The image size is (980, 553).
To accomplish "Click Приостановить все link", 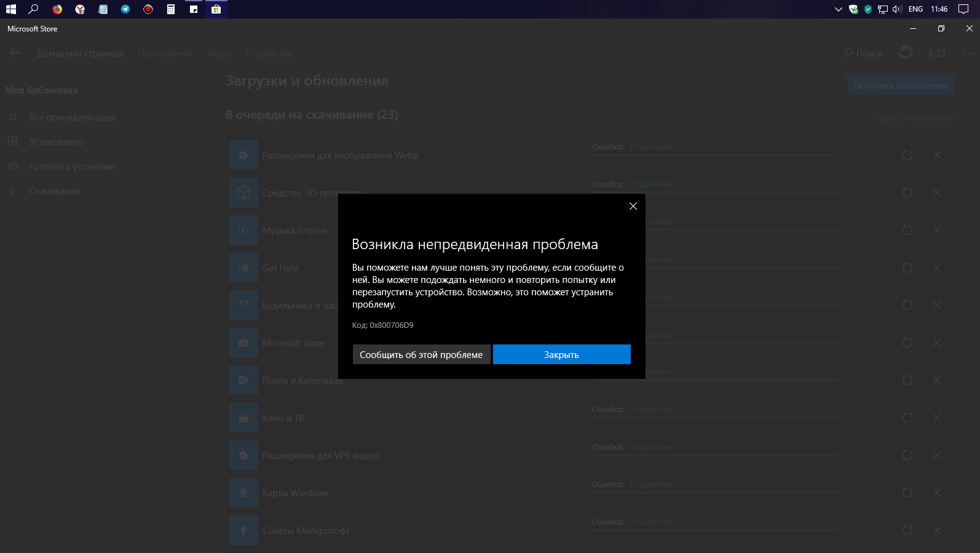I will [913, 117].
